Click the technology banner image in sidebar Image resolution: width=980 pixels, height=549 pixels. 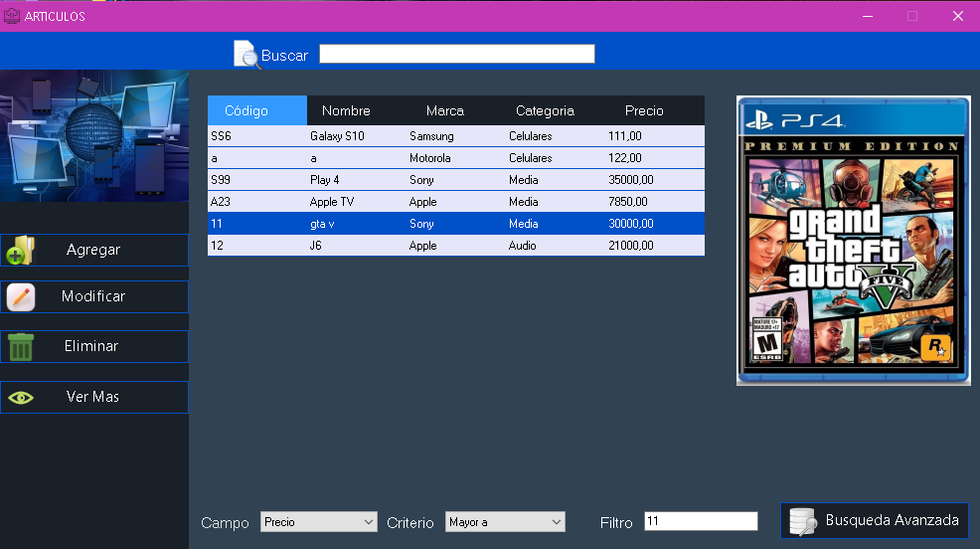coord(94,136)
